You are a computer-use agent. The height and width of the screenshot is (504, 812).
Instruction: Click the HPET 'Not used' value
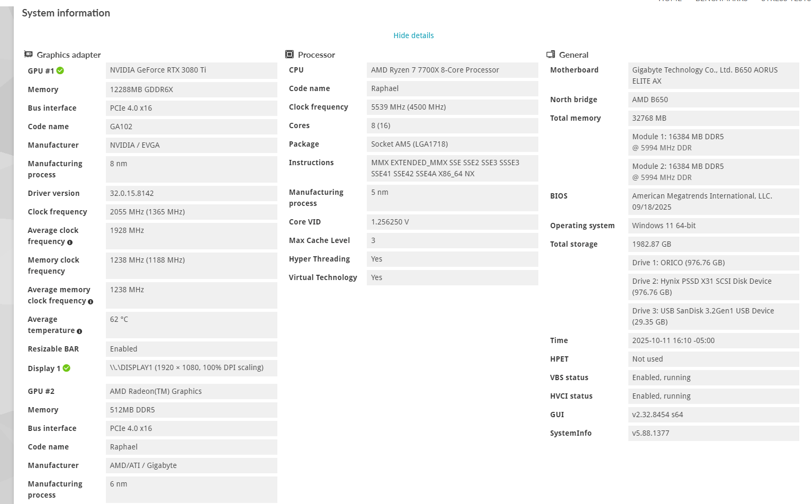(x=714, y=359)
